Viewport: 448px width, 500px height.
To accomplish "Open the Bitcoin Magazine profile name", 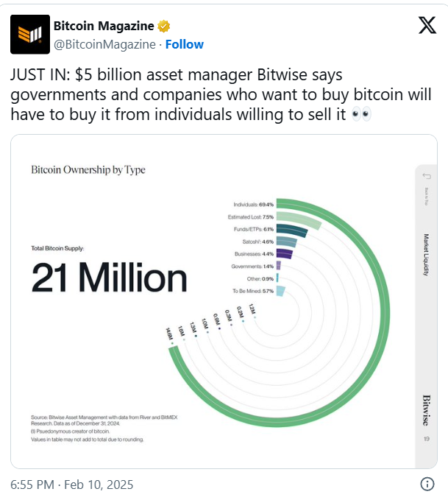I will [104, 27].
